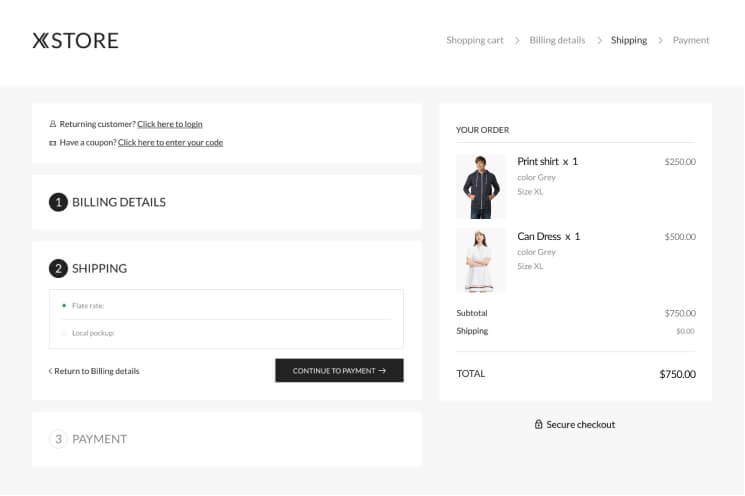Image resolution: width=745 pixels, height=496 pixels.
Task: Click 'Size XL' under Can Dress
Action: [x=530, y=266]
